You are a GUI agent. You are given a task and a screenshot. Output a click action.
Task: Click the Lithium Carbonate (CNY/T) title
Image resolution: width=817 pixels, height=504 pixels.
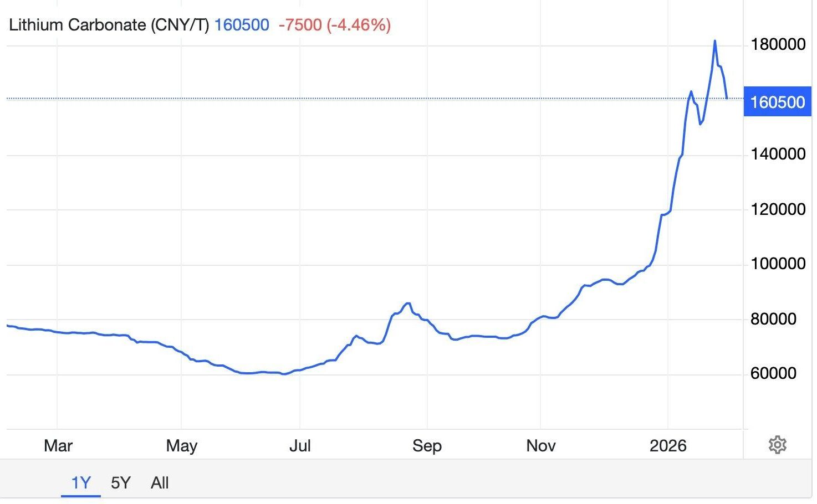[x=109, y=25]
